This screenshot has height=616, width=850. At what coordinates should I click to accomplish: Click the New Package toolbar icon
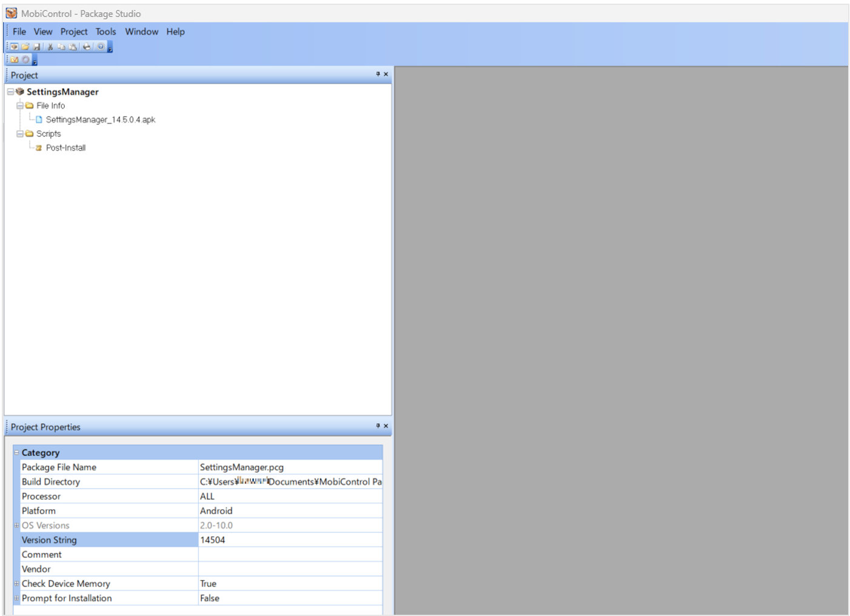pos(14,47)
